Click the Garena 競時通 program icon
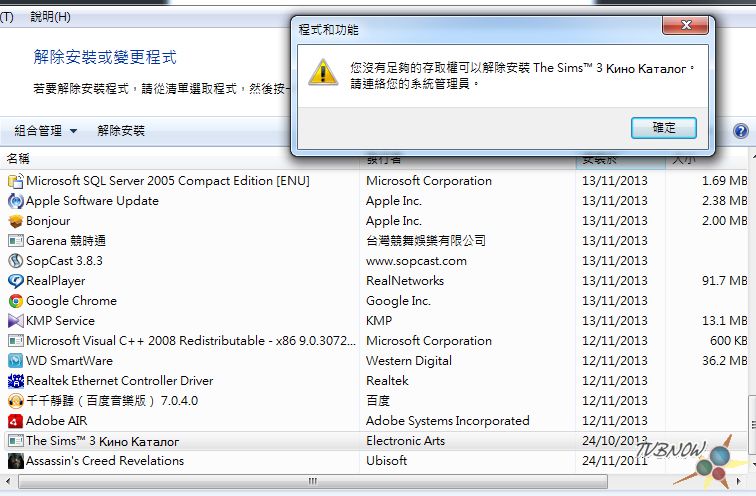This screenshot has height=496, width=756. coord(15,241)
